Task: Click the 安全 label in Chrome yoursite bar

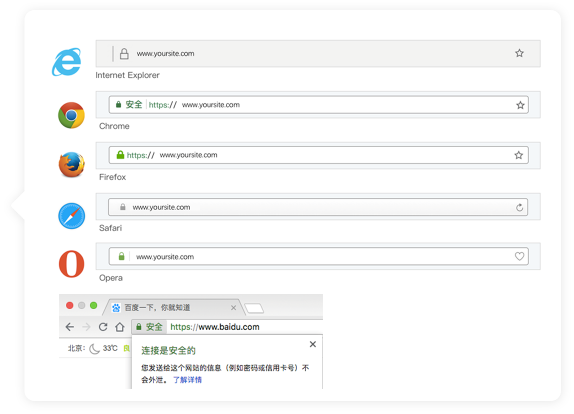Action: point(134,105)
